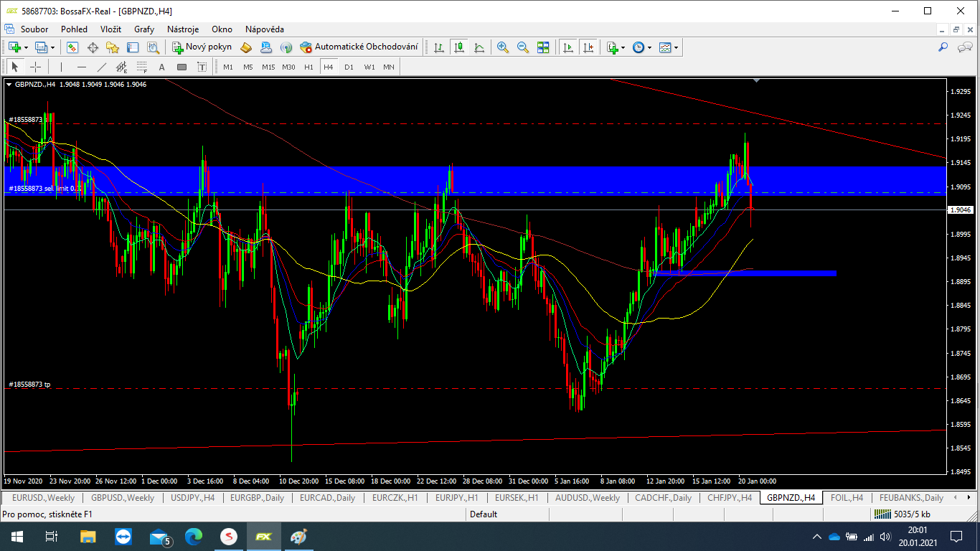Open the Data Window crosshair icon

click(x=93, y=47)
